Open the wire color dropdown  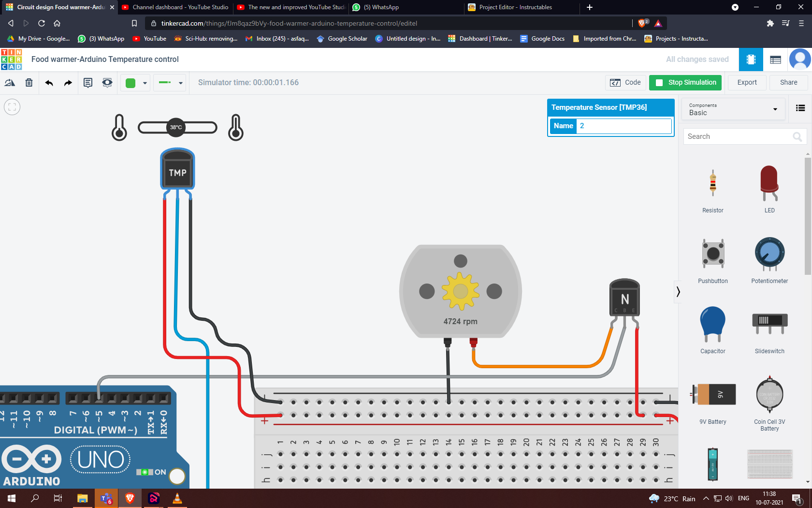(x=144, y=82)
